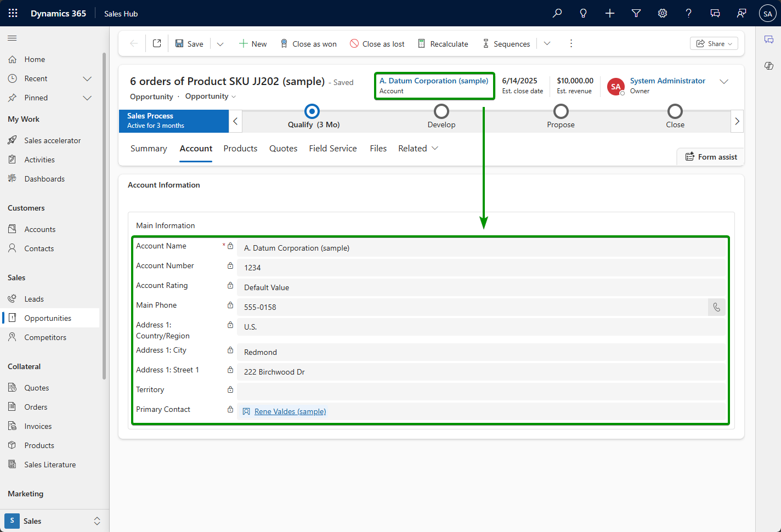
Task: Open the Rene Valdes (sample) contact link
Action: pos(290,411)
